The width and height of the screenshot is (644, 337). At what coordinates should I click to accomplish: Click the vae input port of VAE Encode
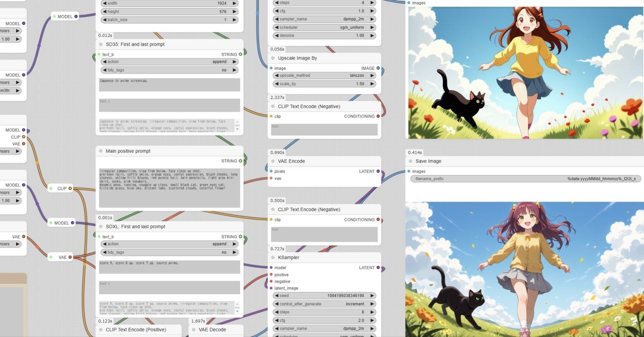coord(271,178)
